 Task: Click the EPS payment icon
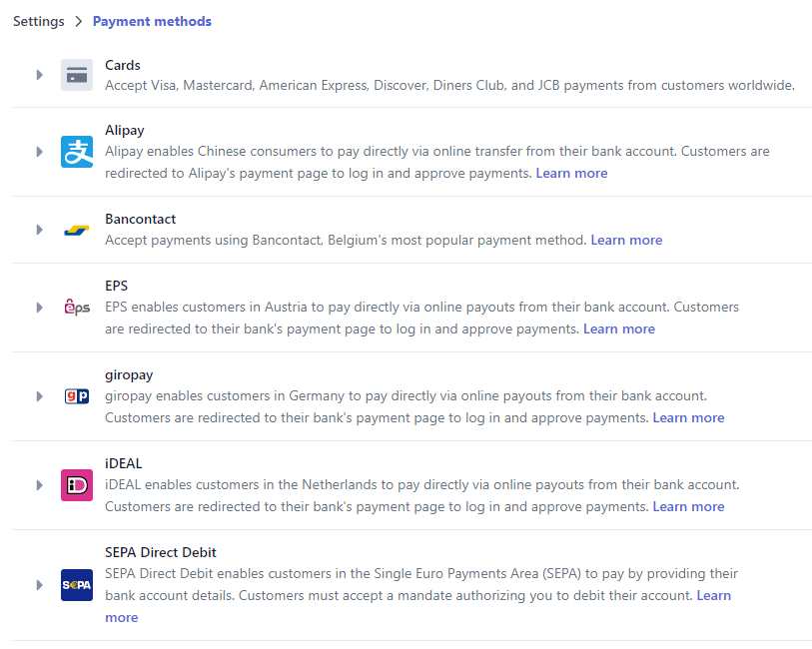coord(77,307)
